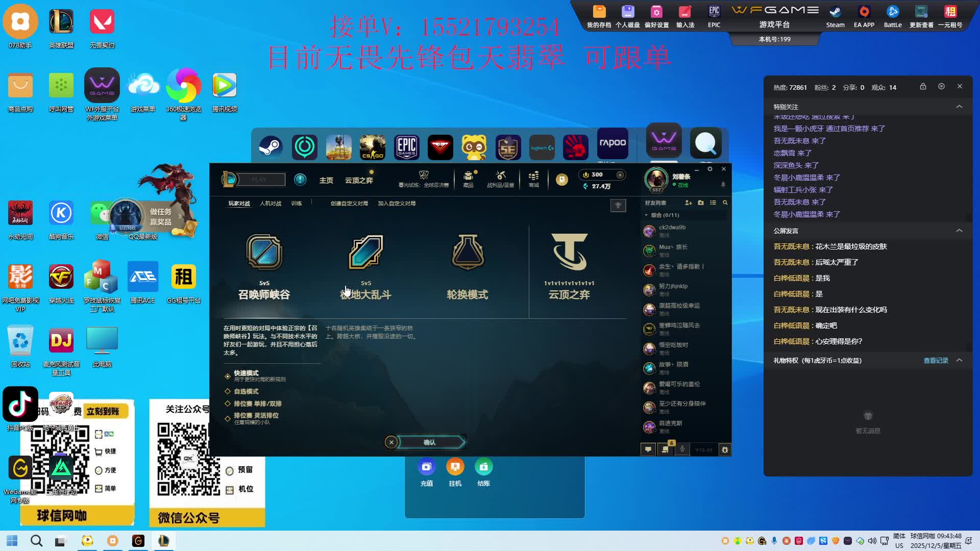
Task: Click the add friend icon
Action: point(688,203)
